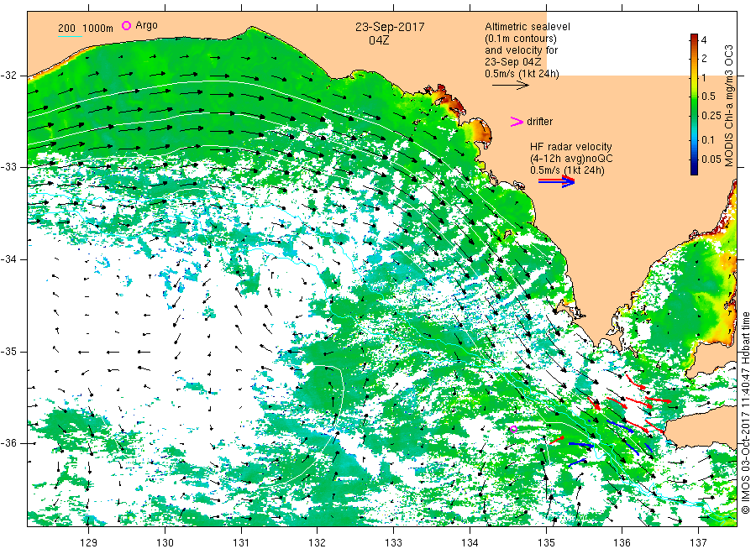Click the 'MODIS Chl-a mg/m3 OC3' colorbar title

(729, 106)
